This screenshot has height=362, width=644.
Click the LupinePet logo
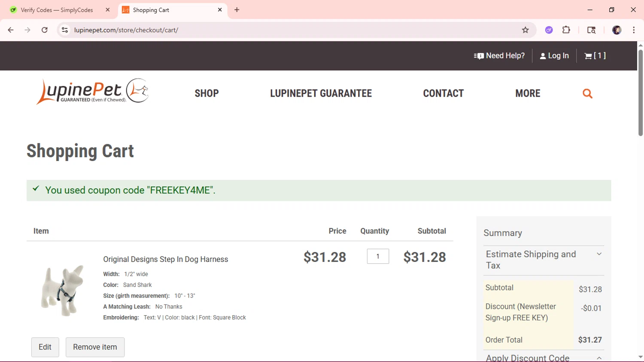pyautogui.click(x=93, y=91)
